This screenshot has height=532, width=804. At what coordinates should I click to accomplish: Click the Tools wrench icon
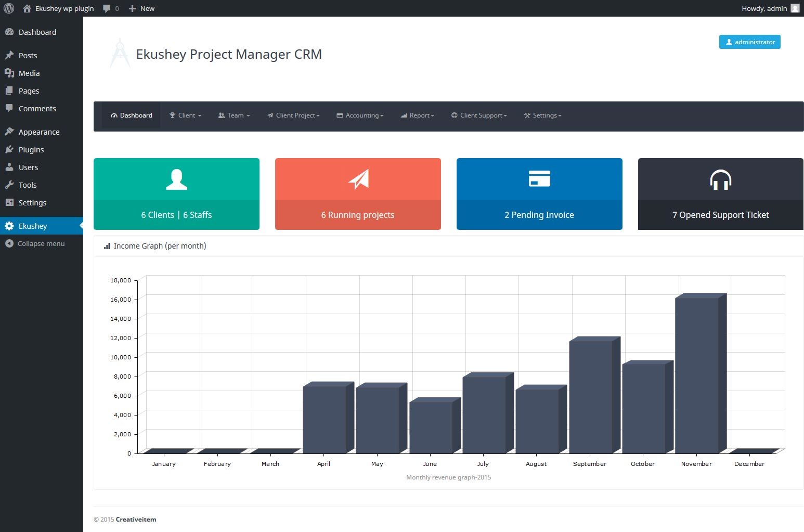coord(9,185)
